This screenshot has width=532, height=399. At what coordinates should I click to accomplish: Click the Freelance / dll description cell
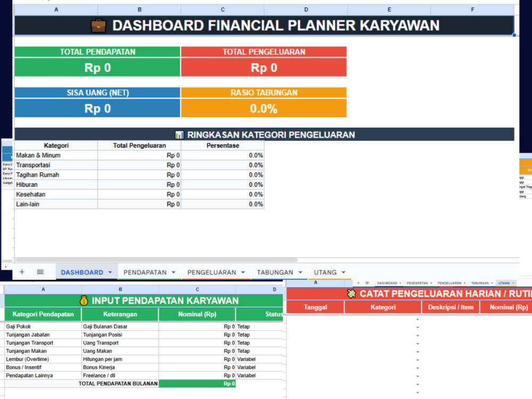120,375
